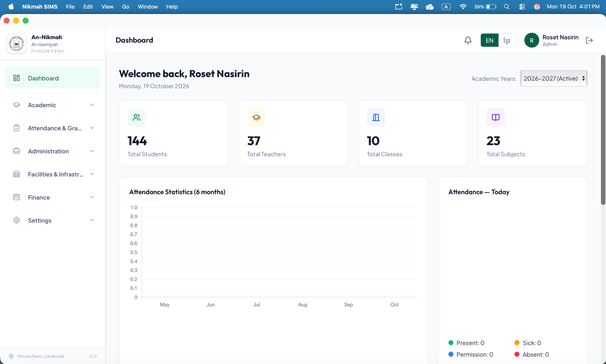Click the Administration briefcase icon
The height and width of the screenshot is (364, 606).
pyautogui.click(x=16, y=151)
